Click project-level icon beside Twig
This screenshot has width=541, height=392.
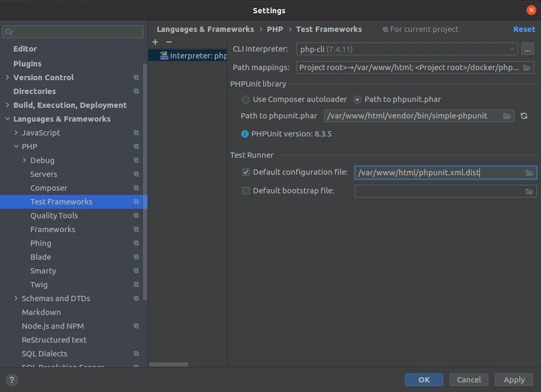coord(136,284)
